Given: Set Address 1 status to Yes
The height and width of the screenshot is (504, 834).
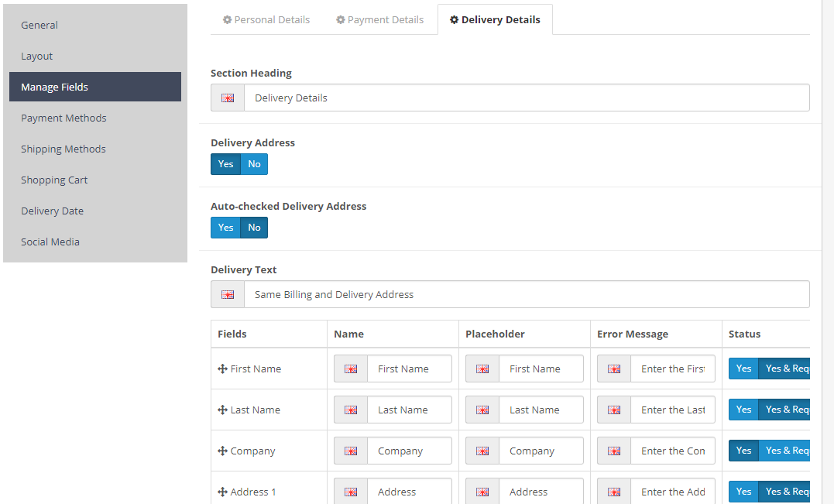Looking at the screenshot, I should point(743,492).
